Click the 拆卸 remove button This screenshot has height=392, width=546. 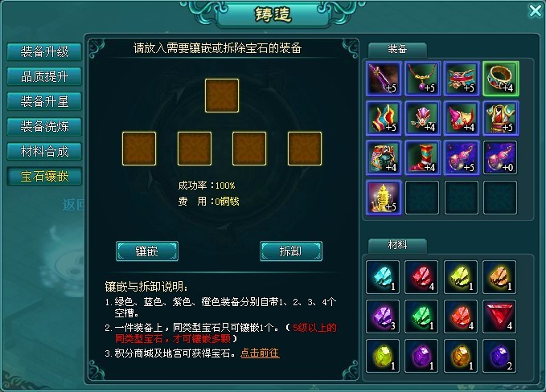point(291,251)
